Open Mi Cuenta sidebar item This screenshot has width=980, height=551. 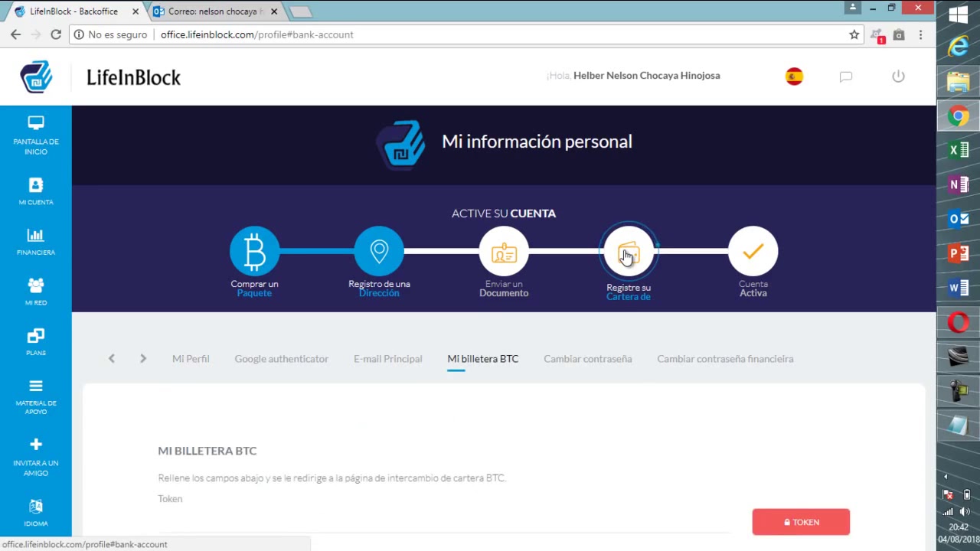36,191
